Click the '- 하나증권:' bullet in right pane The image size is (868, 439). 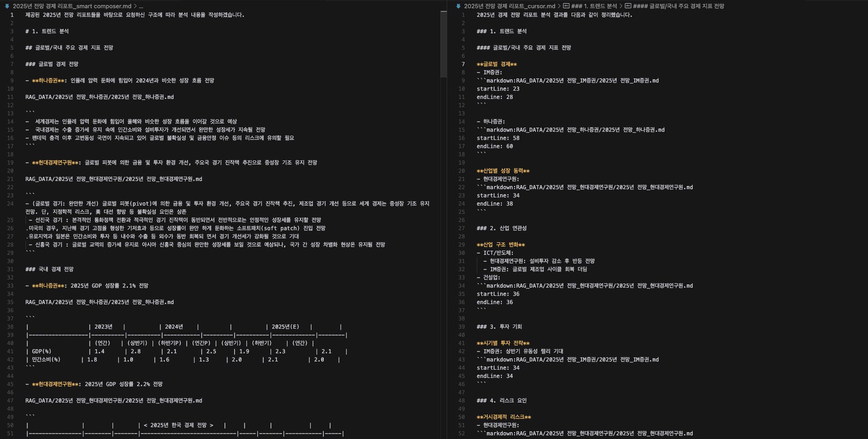click(490, 122)
